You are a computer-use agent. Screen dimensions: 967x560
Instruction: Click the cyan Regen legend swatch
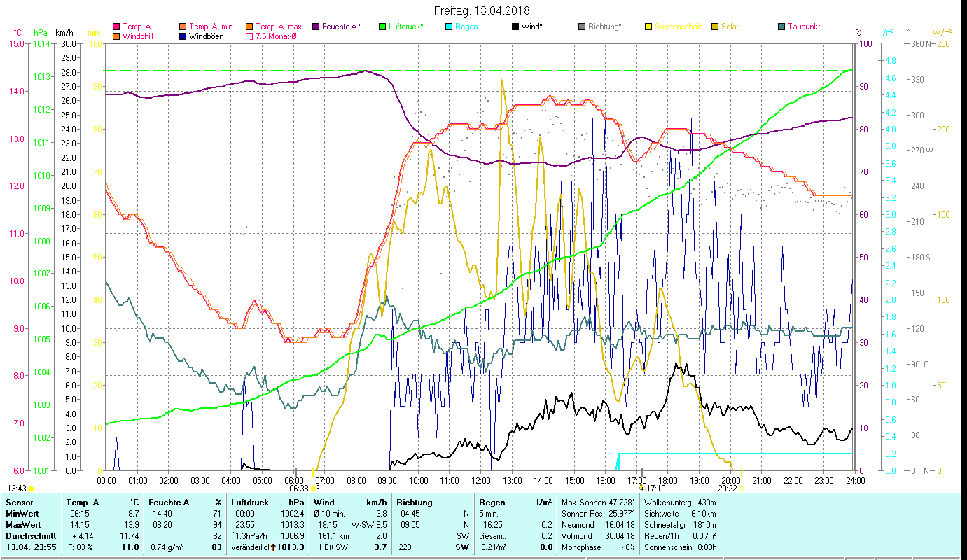click(448, 27)
